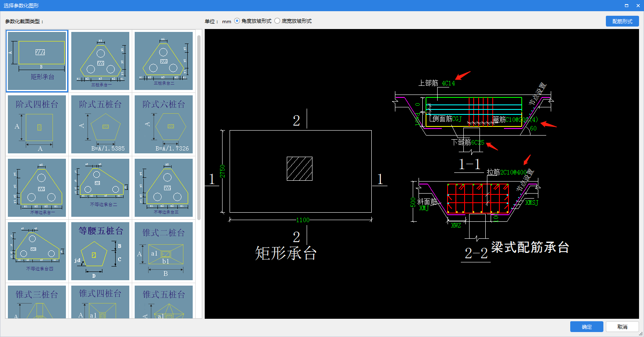
Task: Click the section list vertical scrollbar
Action: (199, 124)
